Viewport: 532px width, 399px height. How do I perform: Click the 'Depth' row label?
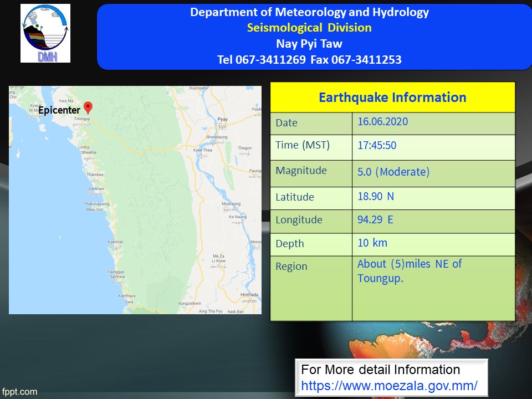(290, 244)
